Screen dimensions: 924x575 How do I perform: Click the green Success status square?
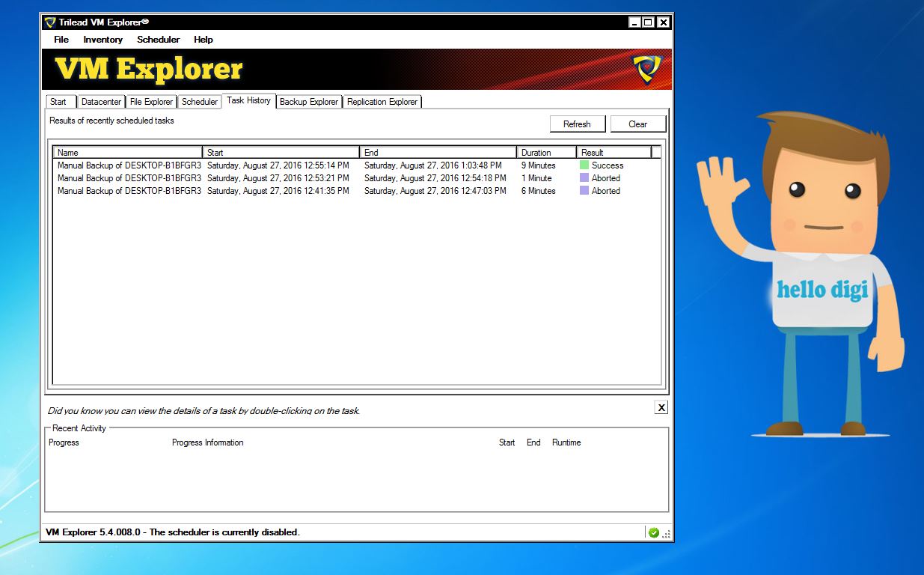point(584,165)
